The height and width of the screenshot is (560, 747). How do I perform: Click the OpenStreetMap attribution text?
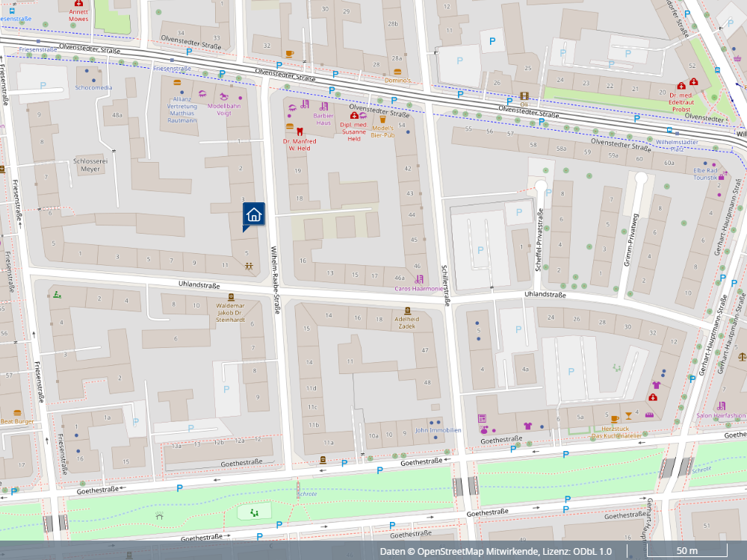click(495, 551)
